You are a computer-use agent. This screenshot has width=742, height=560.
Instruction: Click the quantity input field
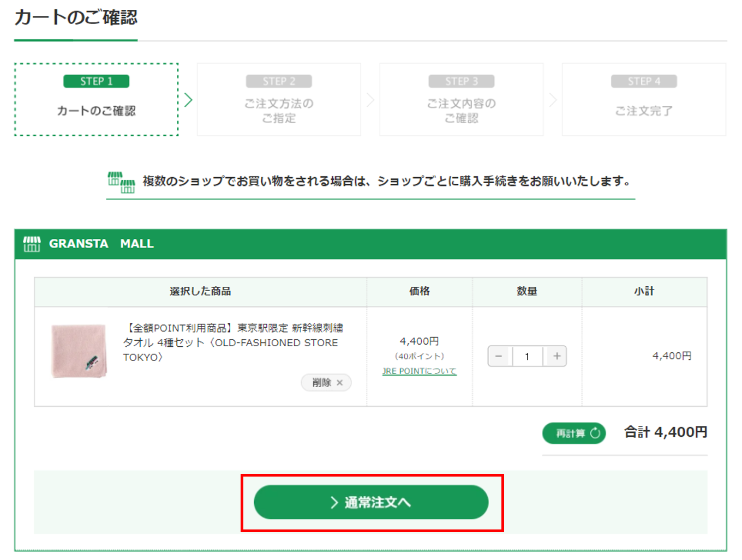tap(527, 356)
